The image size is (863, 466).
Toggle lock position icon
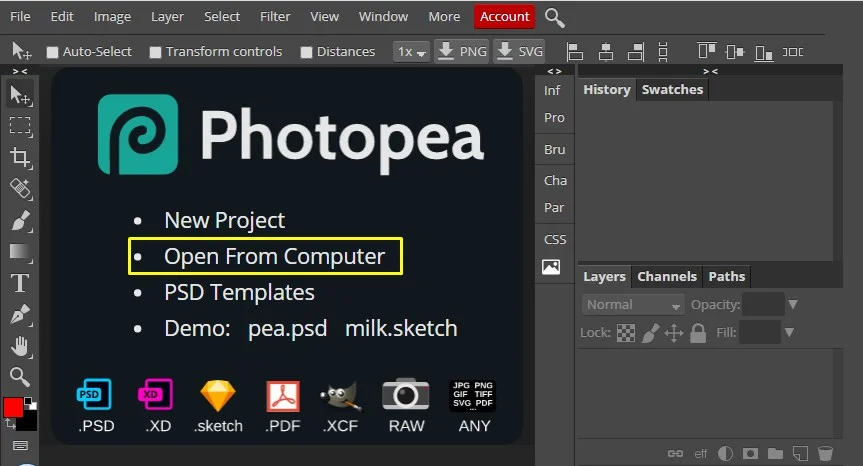coord(674,333)
